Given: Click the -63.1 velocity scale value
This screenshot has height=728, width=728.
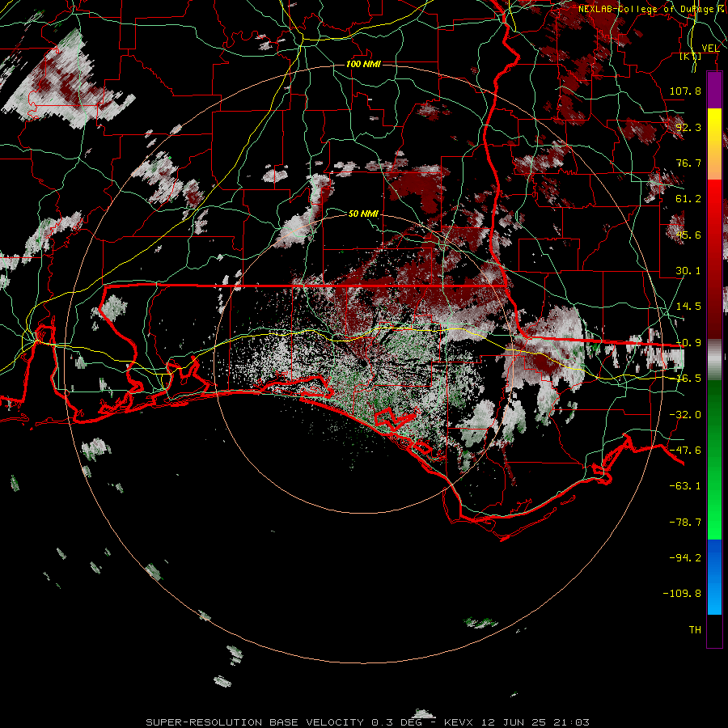Looking at the screenshot, I should tap(685, 486).
